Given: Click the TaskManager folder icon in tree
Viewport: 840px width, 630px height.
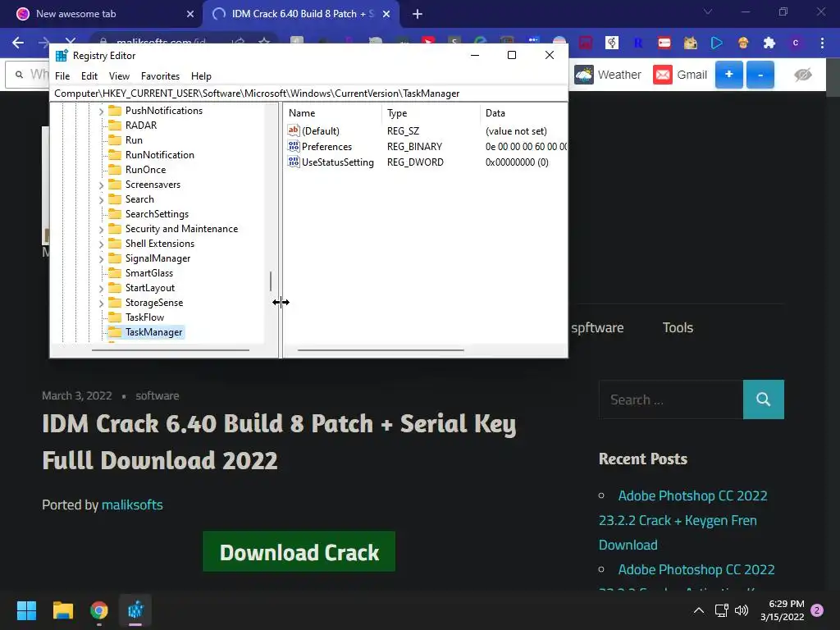Looking at the screenshot, I should [x=115, y=331].
